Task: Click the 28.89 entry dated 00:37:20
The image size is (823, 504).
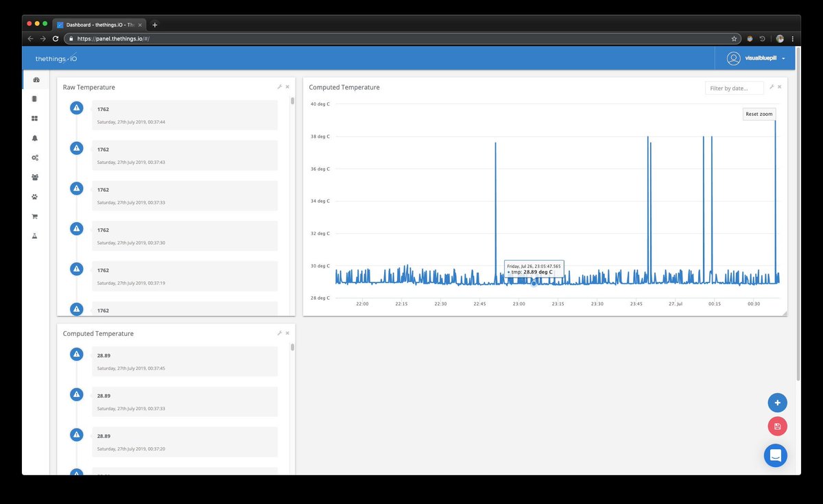Action: tap(185, 442)
